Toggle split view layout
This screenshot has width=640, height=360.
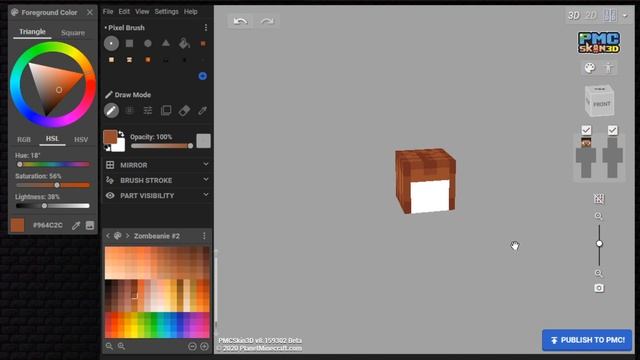pos(610,16)
